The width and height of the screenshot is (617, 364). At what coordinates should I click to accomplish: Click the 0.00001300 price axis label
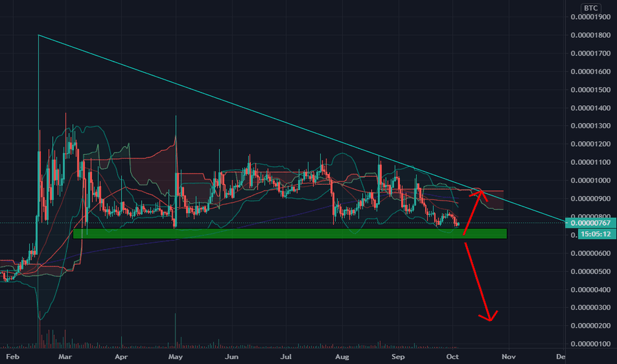[x=591, y=126]
